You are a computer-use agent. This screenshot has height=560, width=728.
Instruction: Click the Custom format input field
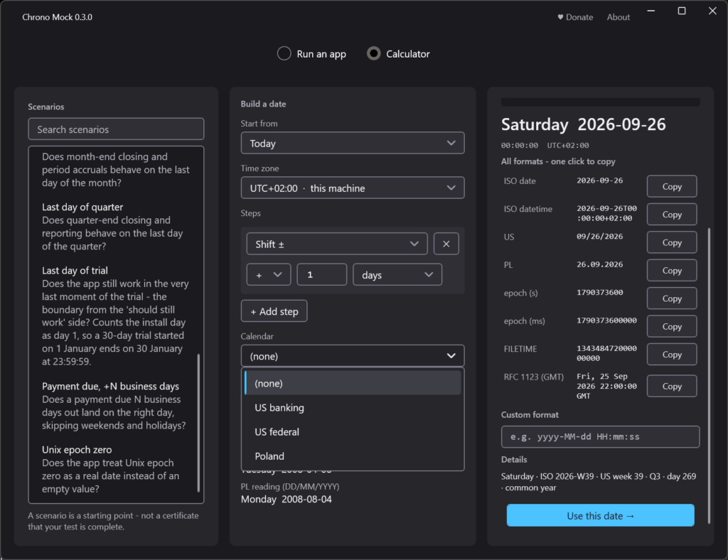[x=600, y=436]
